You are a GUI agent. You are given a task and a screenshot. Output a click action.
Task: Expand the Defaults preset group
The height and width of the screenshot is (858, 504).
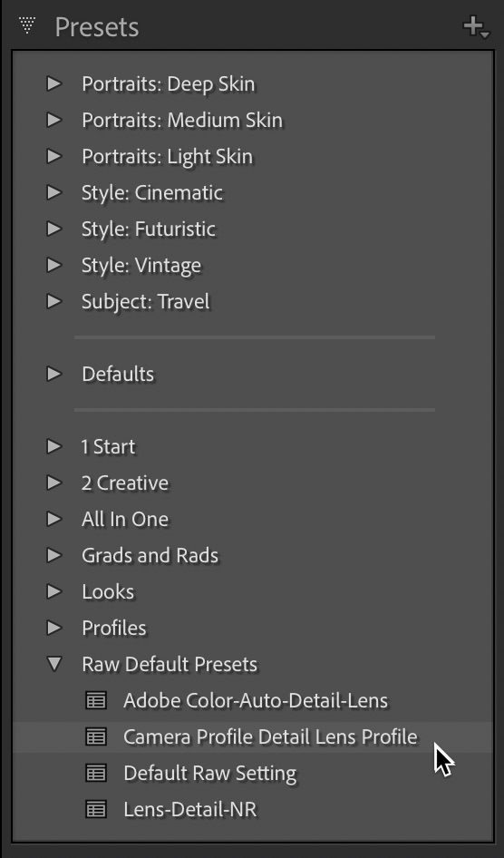(x=54, y=374)
